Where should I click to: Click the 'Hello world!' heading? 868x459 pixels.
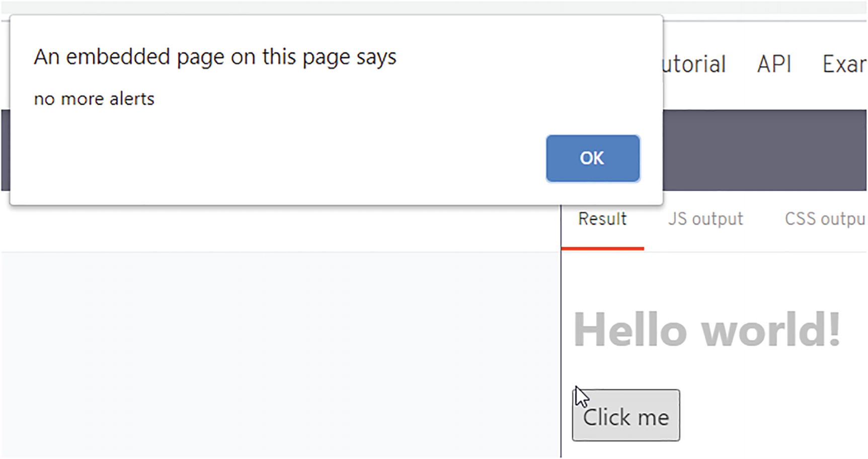[x=707, y=330]
